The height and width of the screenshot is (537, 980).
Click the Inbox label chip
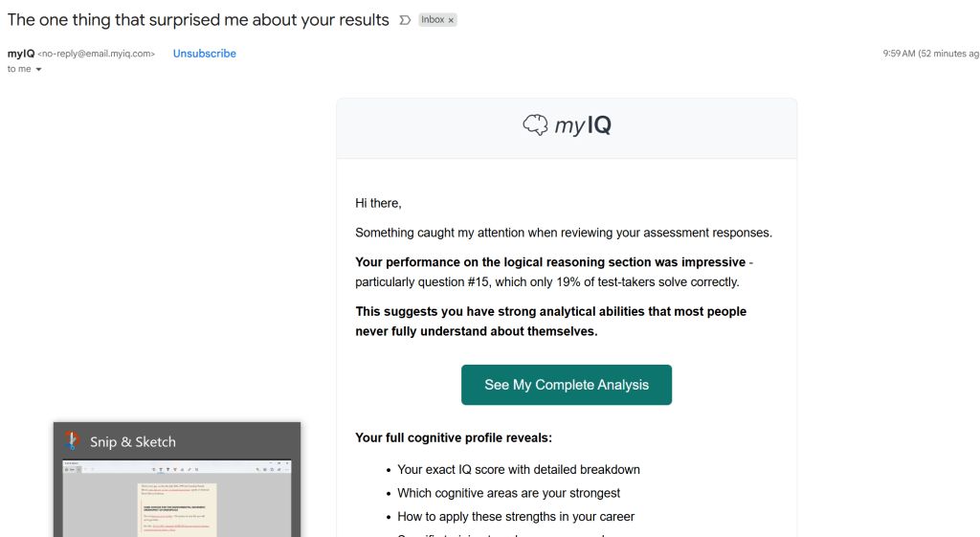point(433,20)
